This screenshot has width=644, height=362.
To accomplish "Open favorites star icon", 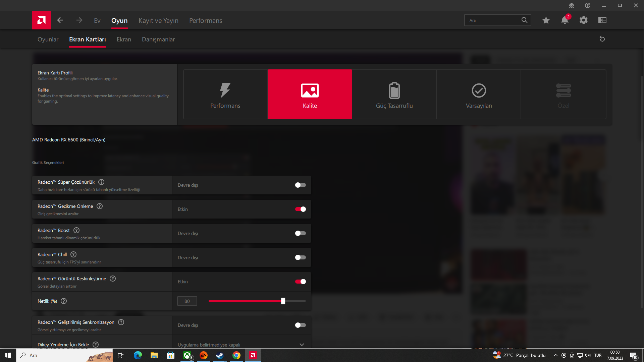I will [546, 20].
